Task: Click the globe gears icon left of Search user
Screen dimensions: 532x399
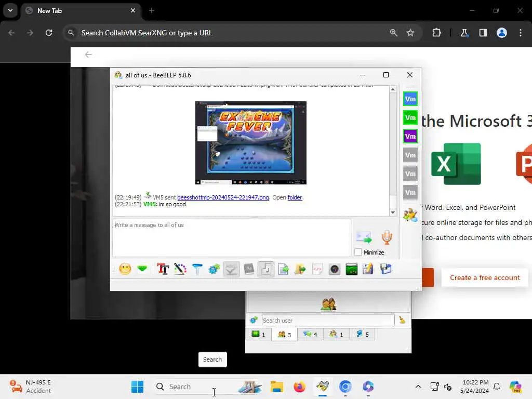Action: coord(254,320)
